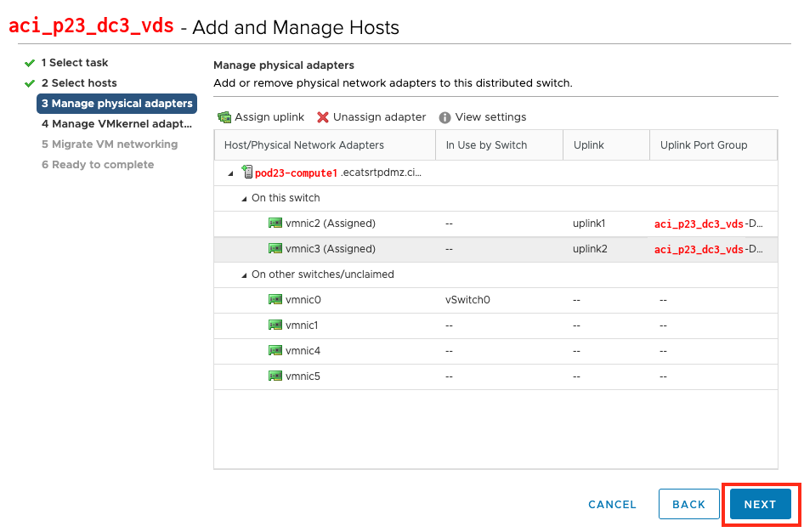This screenshot has width=804, height=532.
Task: Click the uplink2 cell
Action: point(590,249)
